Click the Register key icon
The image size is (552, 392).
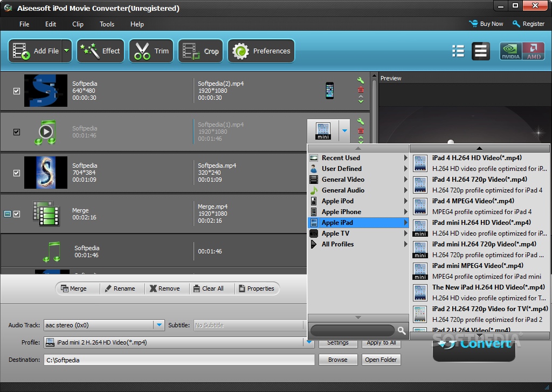tap(516, 24)
